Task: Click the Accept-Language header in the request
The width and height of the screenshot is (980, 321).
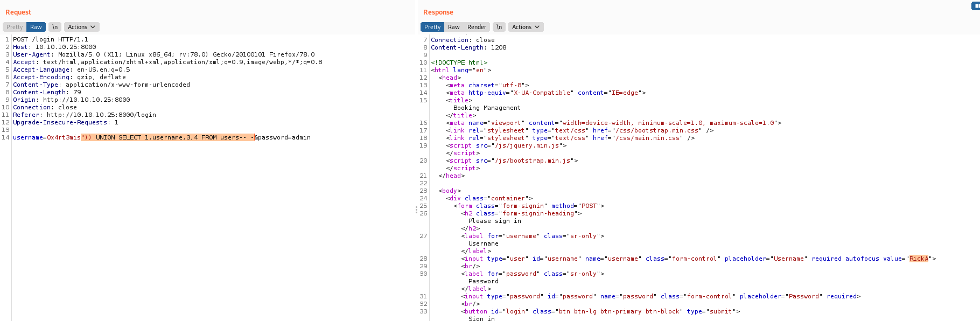Action: pos(72,69)
